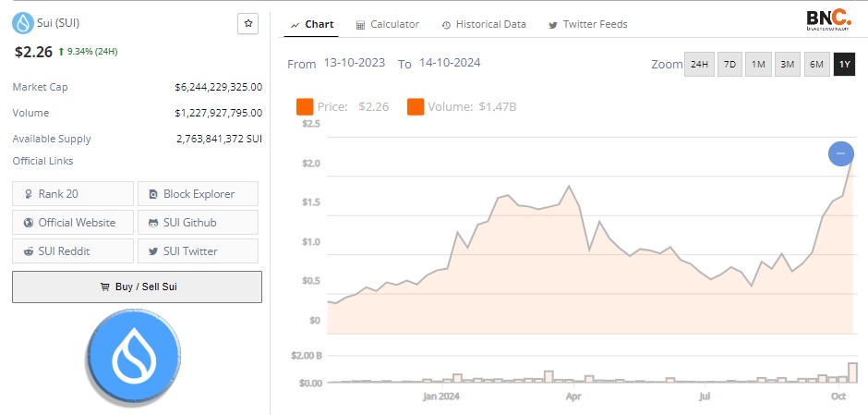Click the Available Supply label

[x=52, y=139]
